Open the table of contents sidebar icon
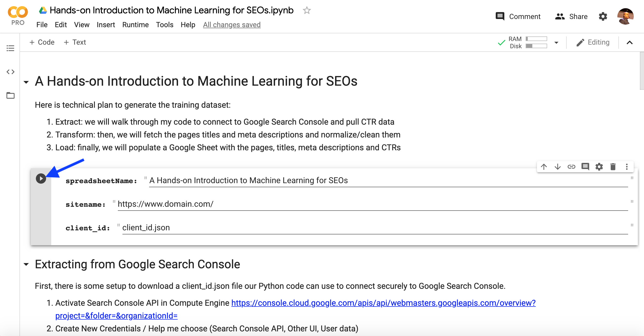Image resolution: width=644 pixels, height=336 pixels. 11,48
